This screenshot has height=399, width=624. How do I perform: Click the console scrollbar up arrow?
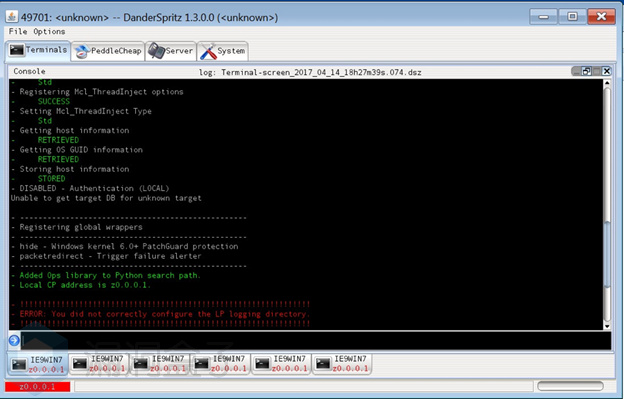pos(607,83)
